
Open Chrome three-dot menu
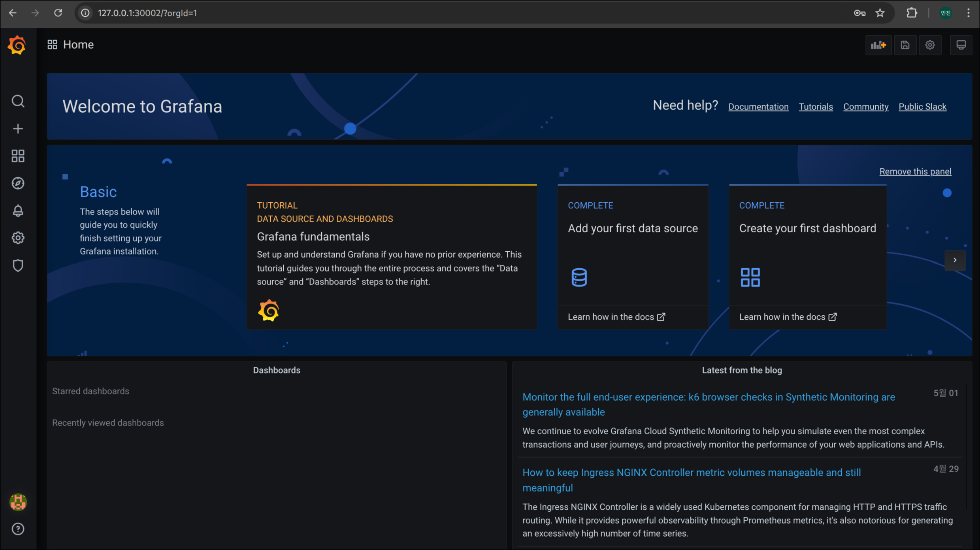pos(969,13)
